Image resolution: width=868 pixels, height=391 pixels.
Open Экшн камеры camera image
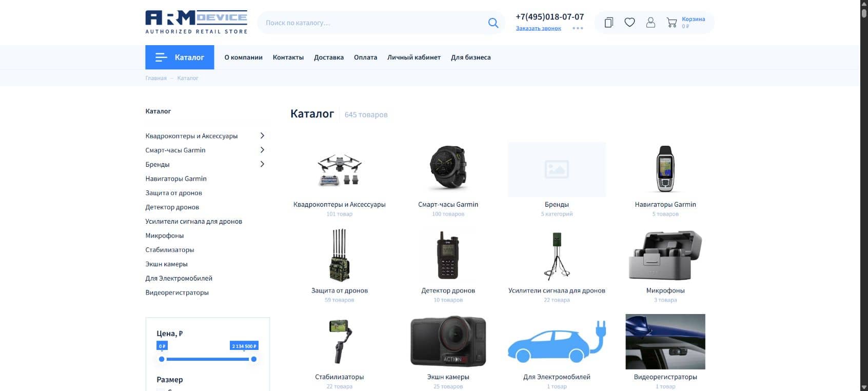click(x=448, y=341)
